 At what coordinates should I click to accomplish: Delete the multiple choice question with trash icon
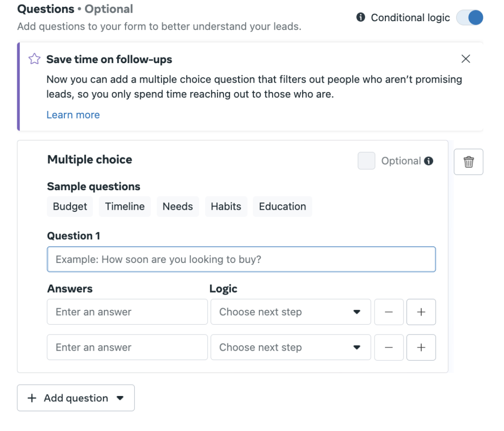[469, 162]
